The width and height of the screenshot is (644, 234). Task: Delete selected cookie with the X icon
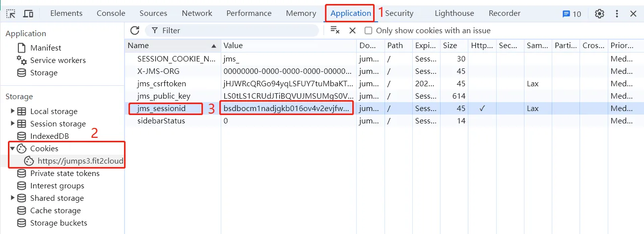point(352,31)
